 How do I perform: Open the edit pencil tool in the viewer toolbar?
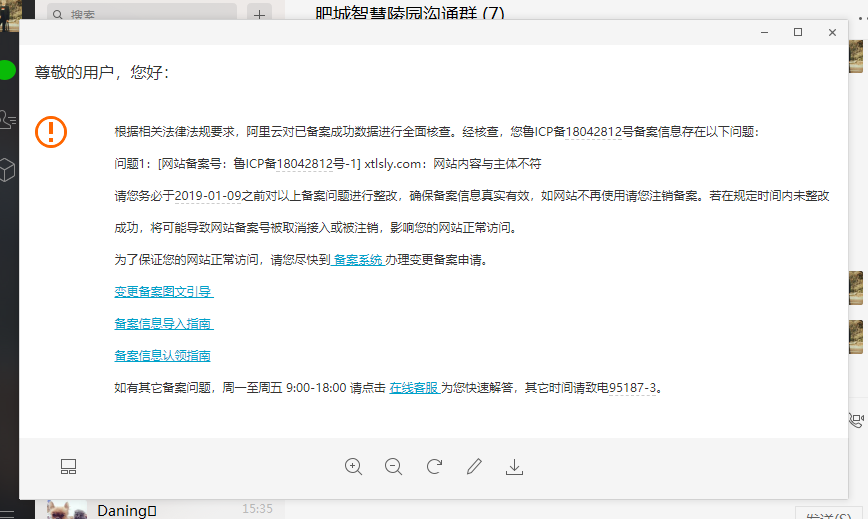click(x=474, y=466)
